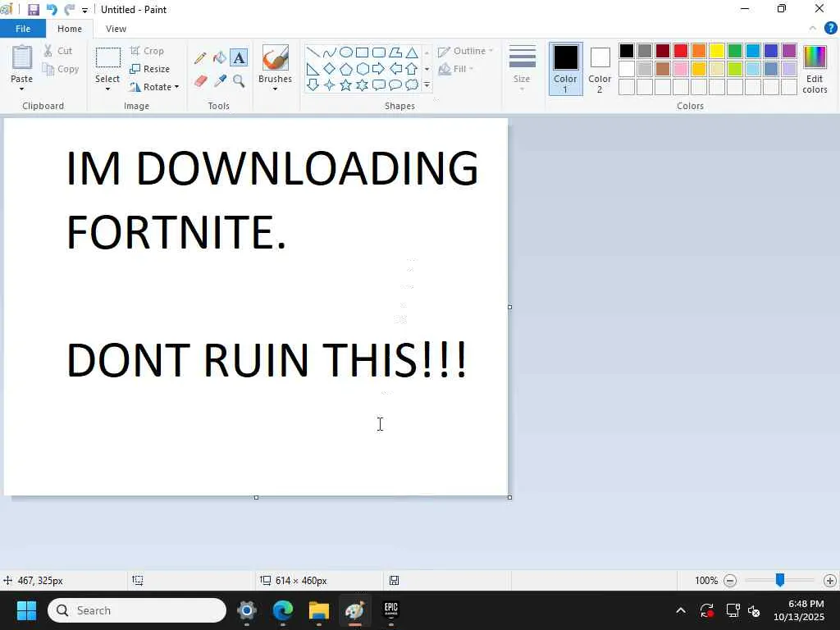Viewport: 840px width, 630px height.
Task: Click the Undo arrow in title bar
Action: point(52,10)
